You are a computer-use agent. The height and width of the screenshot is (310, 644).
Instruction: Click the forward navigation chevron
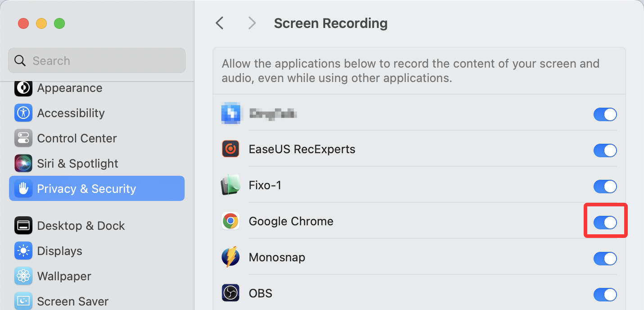252,23
